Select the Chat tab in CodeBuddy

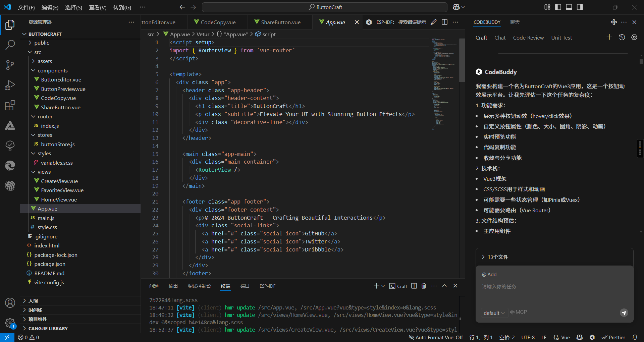click(500, 38)
